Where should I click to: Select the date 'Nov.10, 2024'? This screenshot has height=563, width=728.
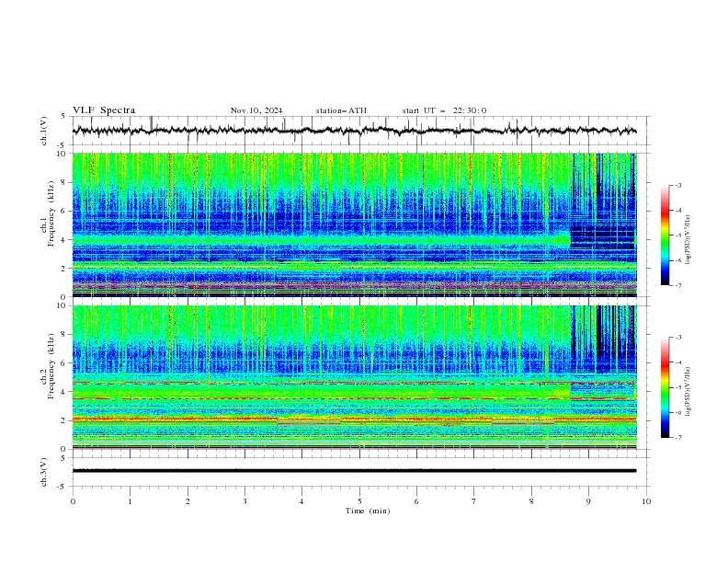click(x=256, y=110)
